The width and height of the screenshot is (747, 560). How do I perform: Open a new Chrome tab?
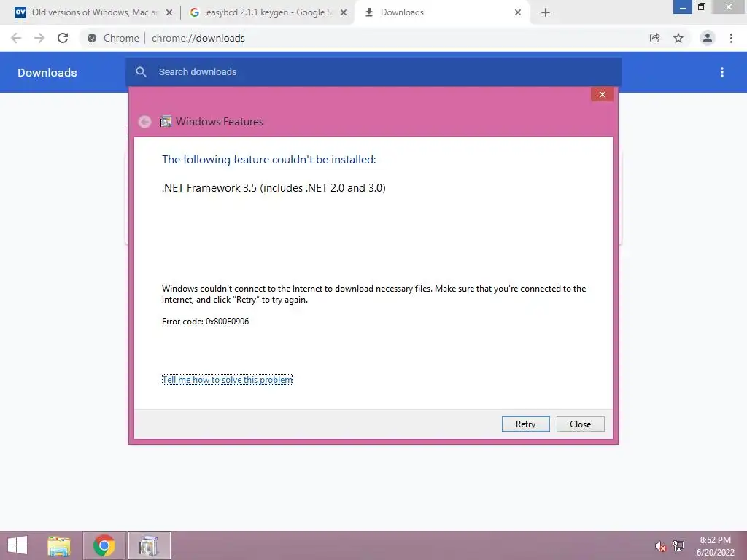tap(546, 12)
